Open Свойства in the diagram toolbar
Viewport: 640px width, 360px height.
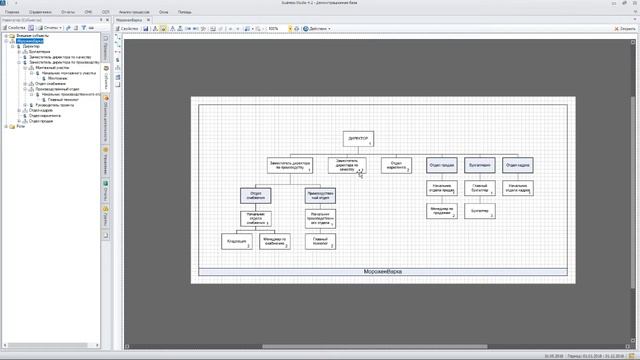(x=127, y=29)
